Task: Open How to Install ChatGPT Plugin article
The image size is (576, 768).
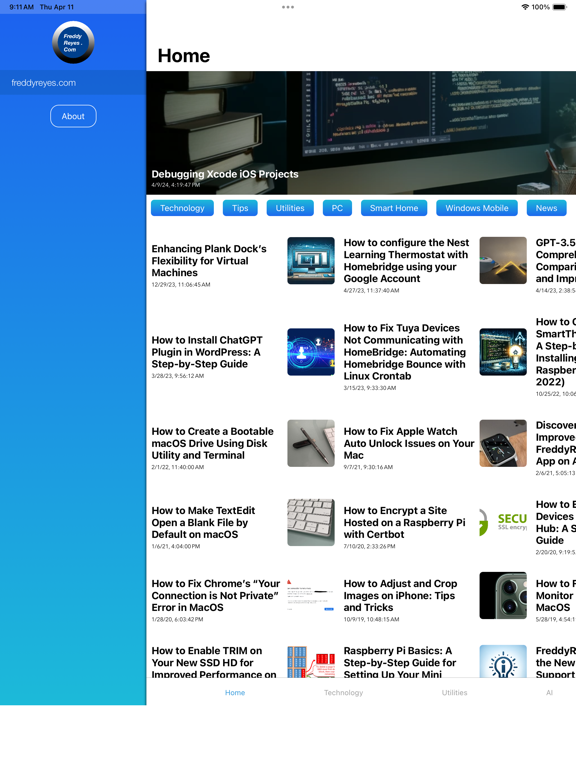Action: pyautogui.click(x=207, y=352)
